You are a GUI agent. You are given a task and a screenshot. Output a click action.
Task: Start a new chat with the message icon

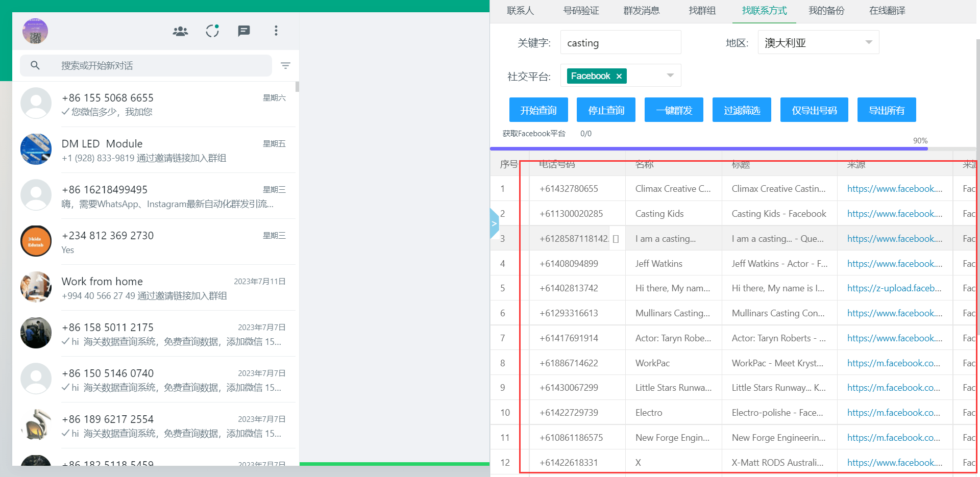(244, 31)
